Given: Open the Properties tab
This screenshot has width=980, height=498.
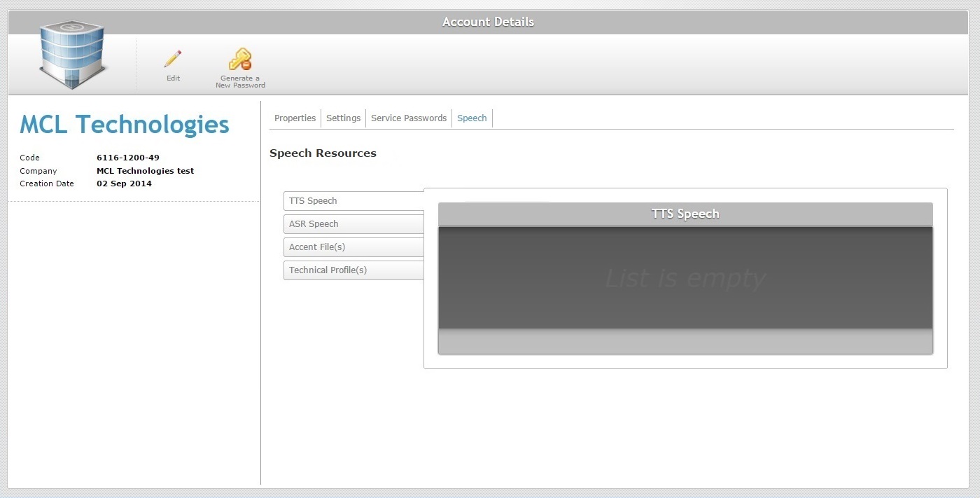Looking at the screenshot, I should coord(295,118).
